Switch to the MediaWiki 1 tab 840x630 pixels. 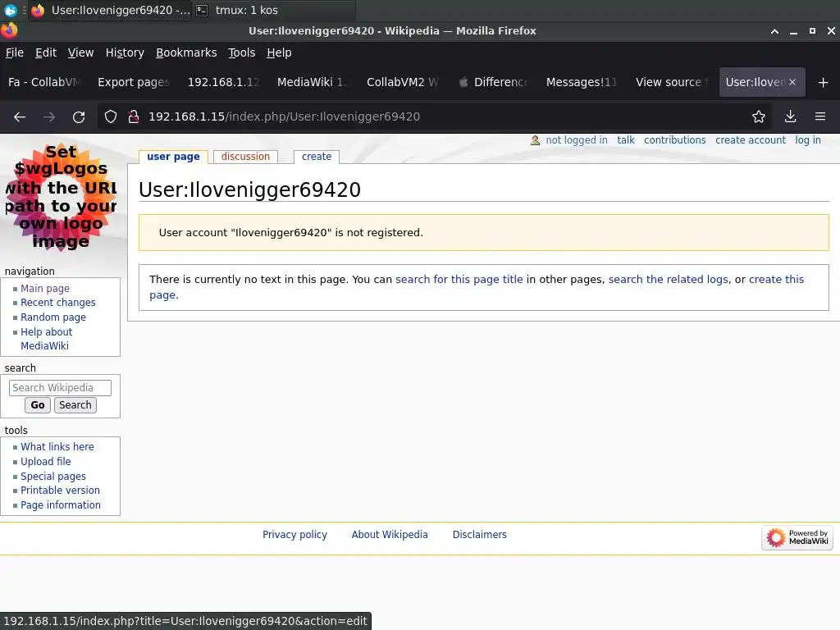(x=313, y=82)
